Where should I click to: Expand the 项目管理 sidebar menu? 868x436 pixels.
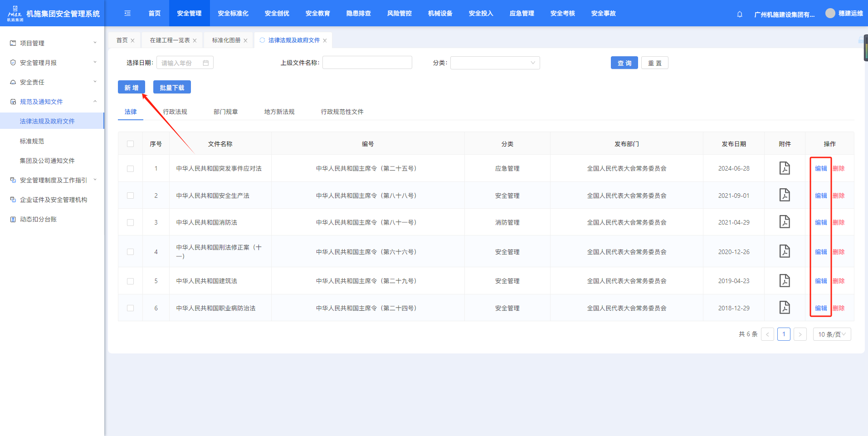tap(52, 43)
